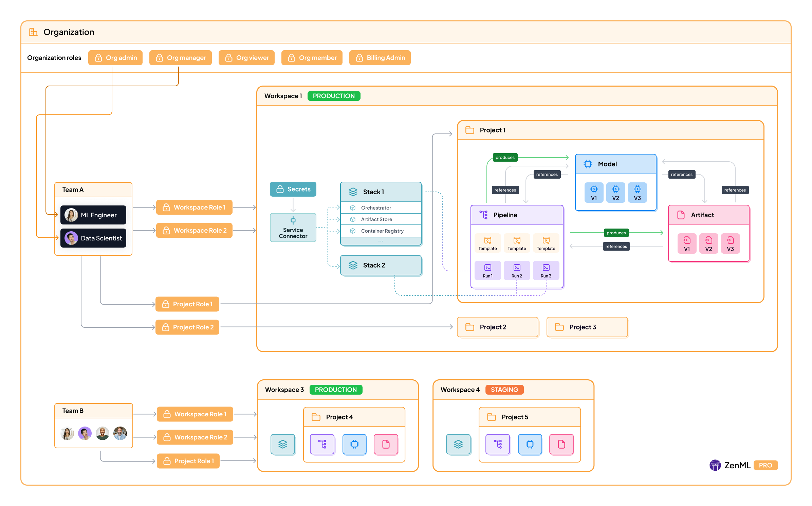Click the Secrets button
812x506 pixels.
[x=293, y=189]
